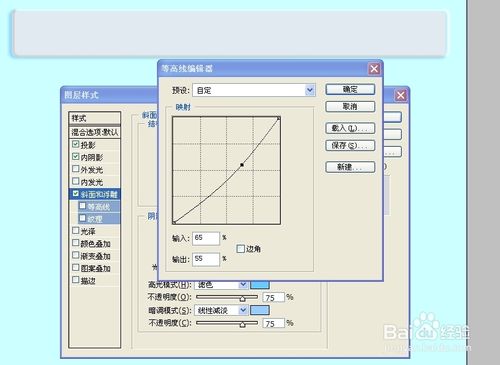Edit shadow opacity value 75 field
Screen dimensions: 500x365
point(274,323)
